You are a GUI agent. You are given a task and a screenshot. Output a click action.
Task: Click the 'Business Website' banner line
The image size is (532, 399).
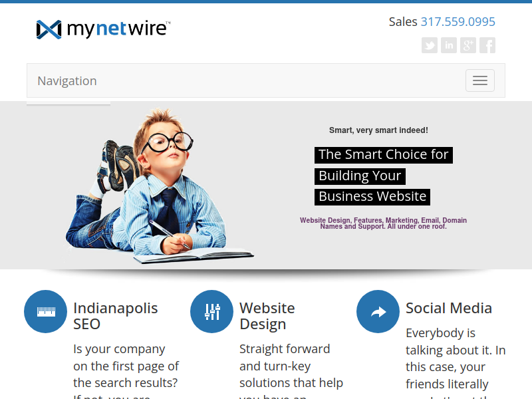pyautogui.click(x=372, y=197)
